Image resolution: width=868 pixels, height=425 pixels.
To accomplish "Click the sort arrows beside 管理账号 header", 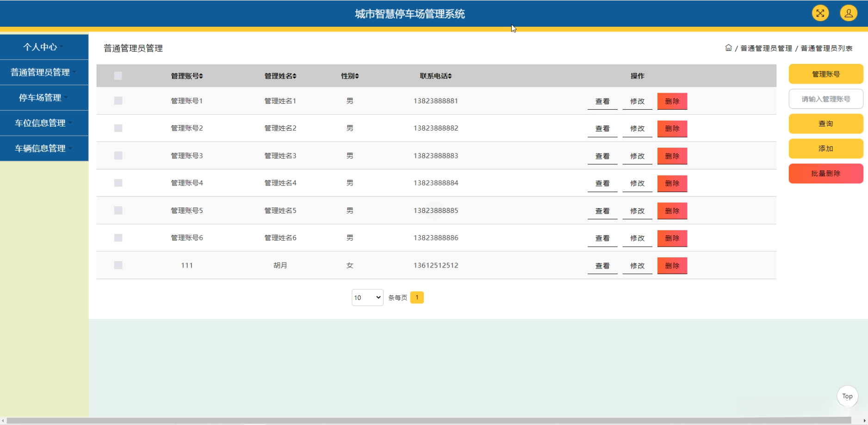I will (x=201, y=76).
